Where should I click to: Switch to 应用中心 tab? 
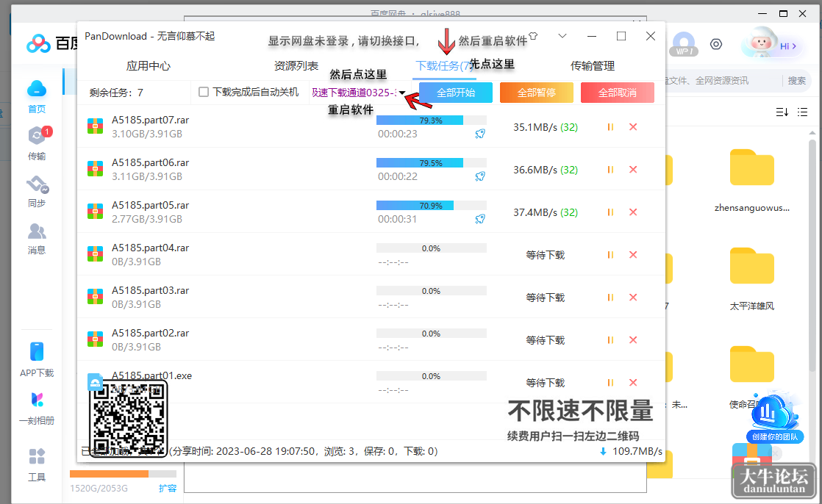coord(149,66)
